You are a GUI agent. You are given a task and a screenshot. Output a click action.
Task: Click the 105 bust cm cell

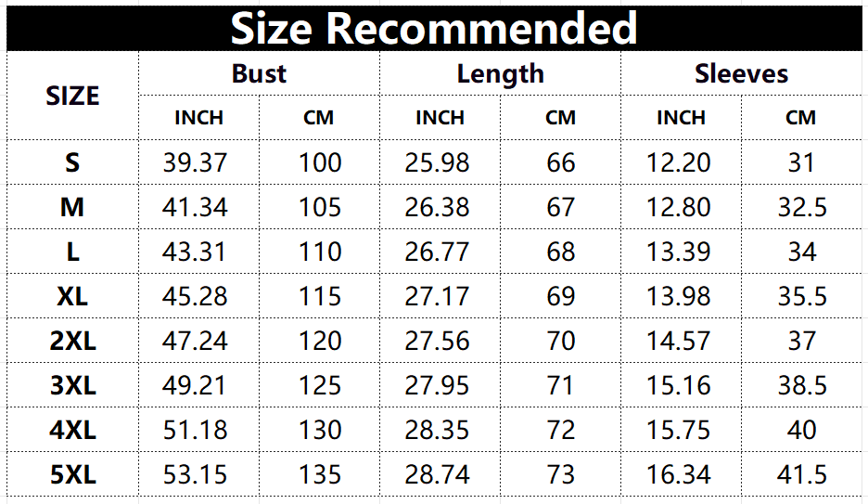tap(320, 207)
